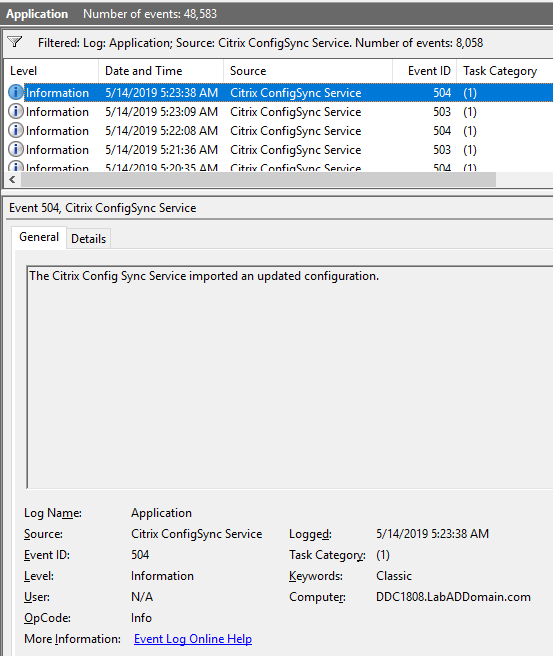This screenshot has height=656, width=553.
Task: Click the Log Name value Application
Action: (x=161, y=513)
